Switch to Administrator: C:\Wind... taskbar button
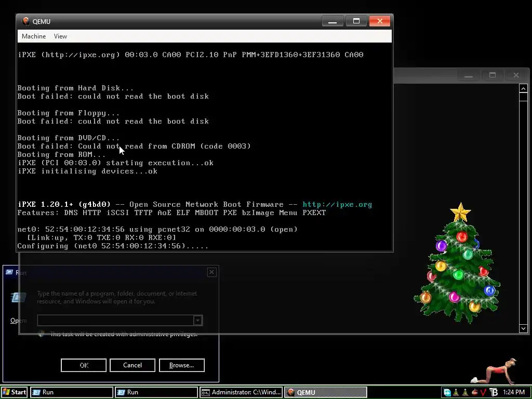 (241, 392)
